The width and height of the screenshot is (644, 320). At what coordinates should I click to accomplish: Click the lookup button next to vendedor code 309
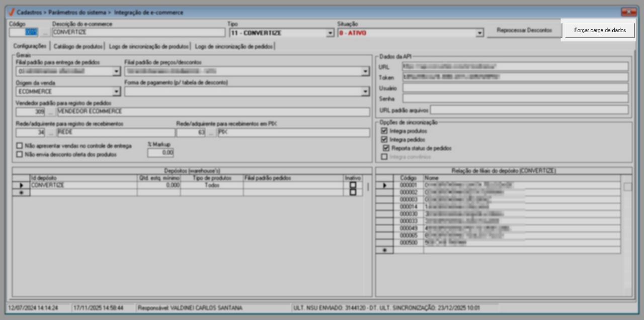click(51, 112)
